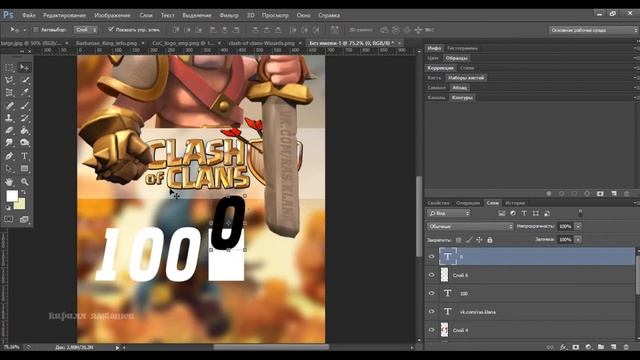This screenshot has width=640, height=360.
Task: Change screen mode in the toolbox
Action: click(24, 219)
